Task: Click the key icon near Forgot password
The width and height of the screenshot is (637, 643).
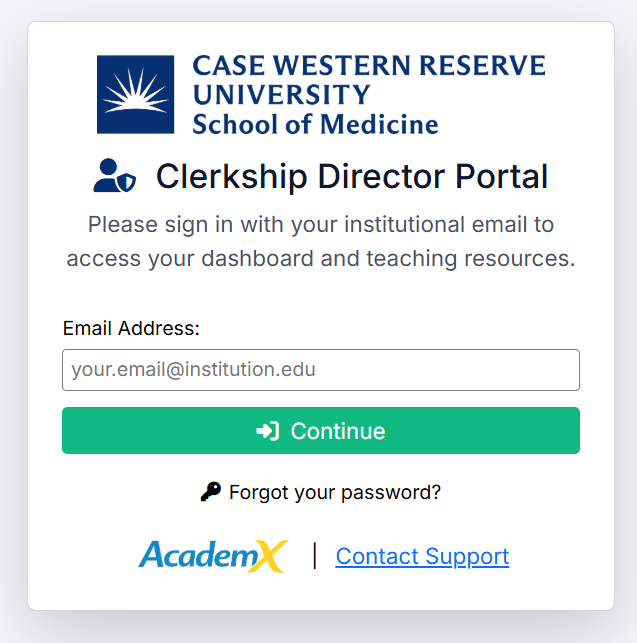Action: point(210,492)
